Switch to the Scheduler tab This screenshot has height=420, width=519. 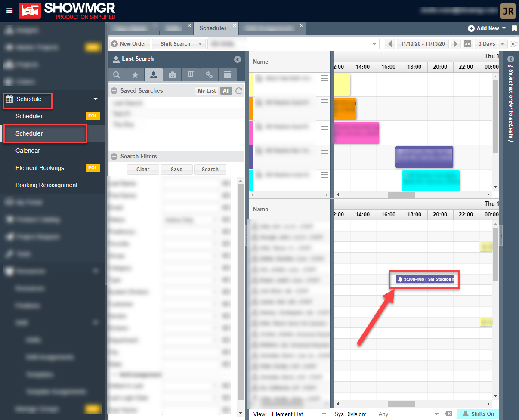(213, 28)
